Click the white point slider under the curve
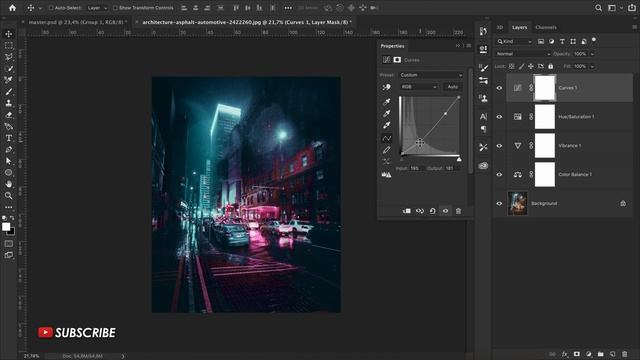 459,159
